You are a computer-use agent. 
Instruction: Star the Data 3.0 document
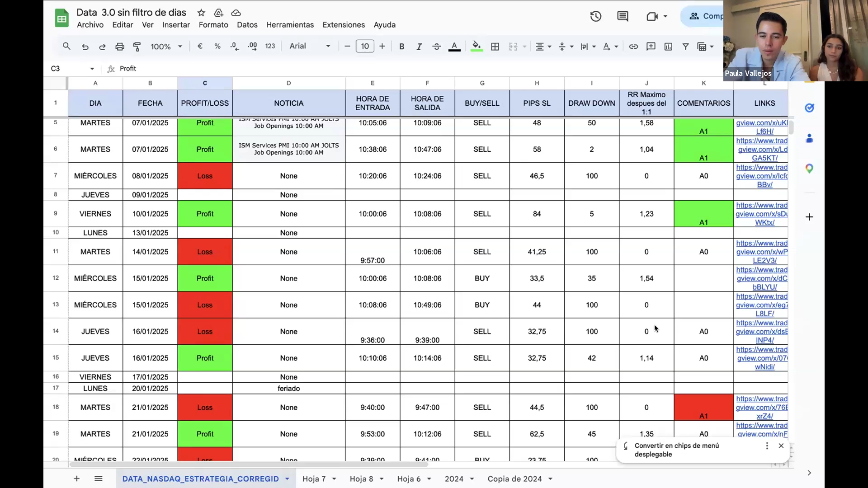(x=201, y=13)
